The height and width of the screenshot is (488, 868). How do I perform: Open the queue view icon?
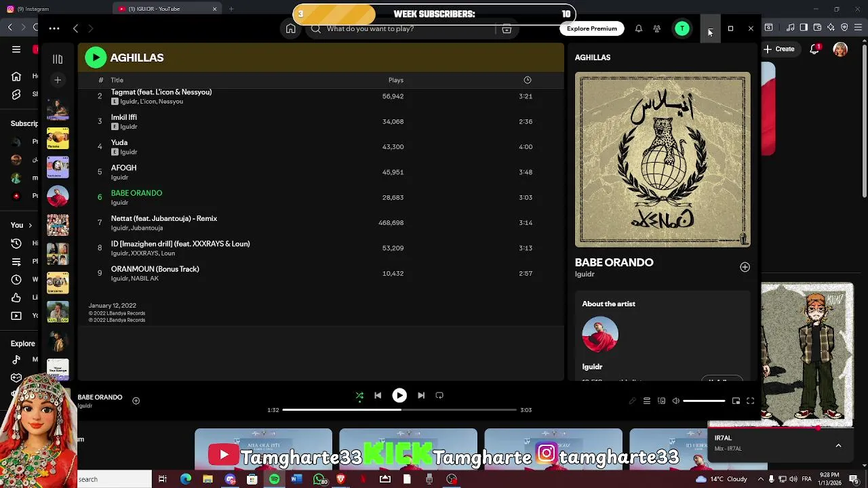tap(646, 401)
